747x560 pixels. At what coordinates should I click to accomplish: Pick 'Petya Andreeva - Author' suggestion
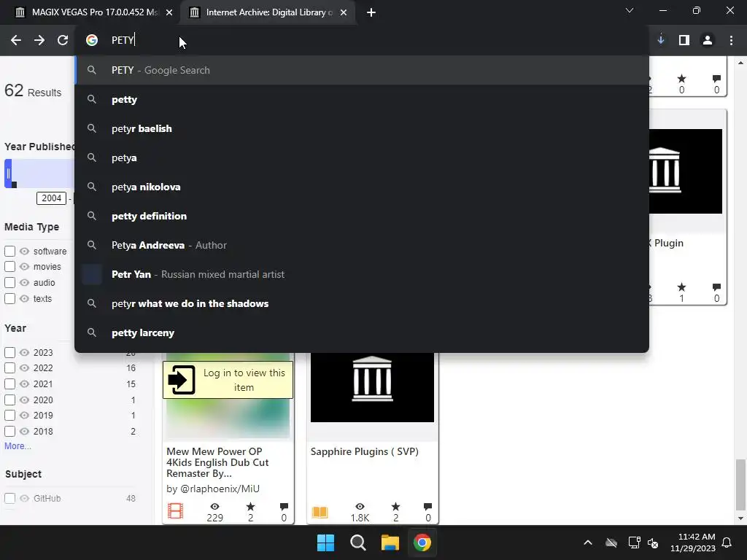[x=362, y=245]
